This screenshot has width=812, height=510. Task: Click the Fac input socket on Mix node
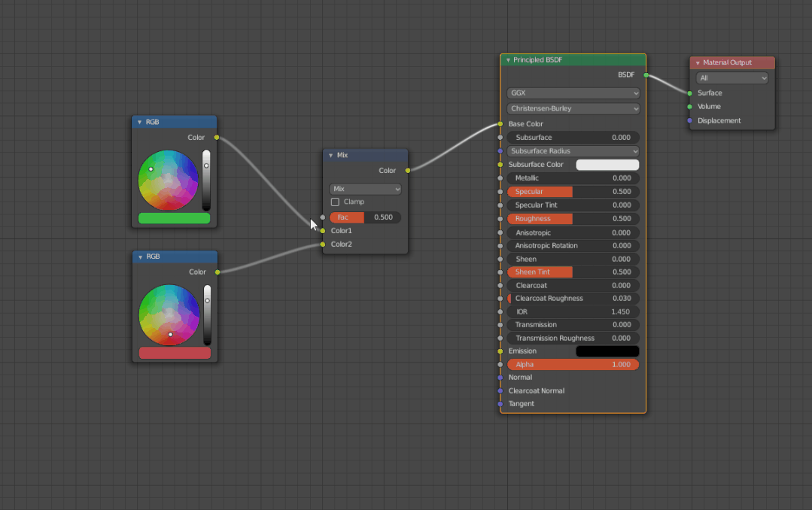click(x=323, y=217)
